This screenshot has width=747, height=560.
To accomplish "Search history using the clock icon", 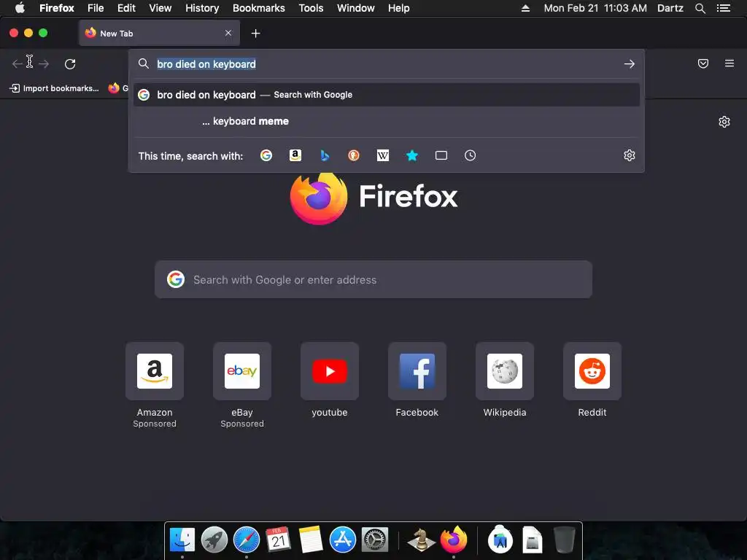I will coord(471,155).
